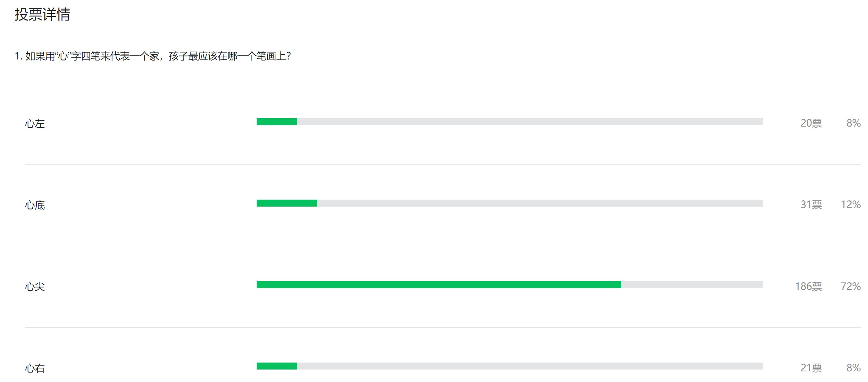The image size is (868, 382).
Task: Click the 心右 option label
Action: click(x=35, y=368)
